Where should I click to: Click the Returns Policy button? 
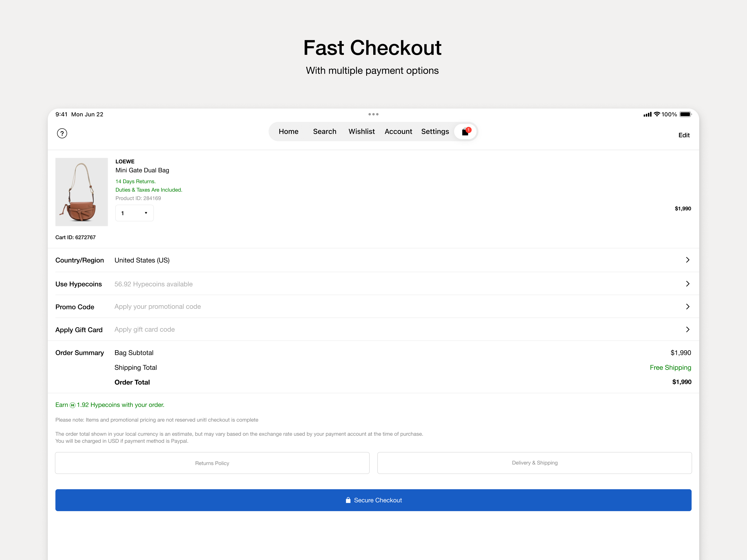pyautogui.click(x=212, y=463)
